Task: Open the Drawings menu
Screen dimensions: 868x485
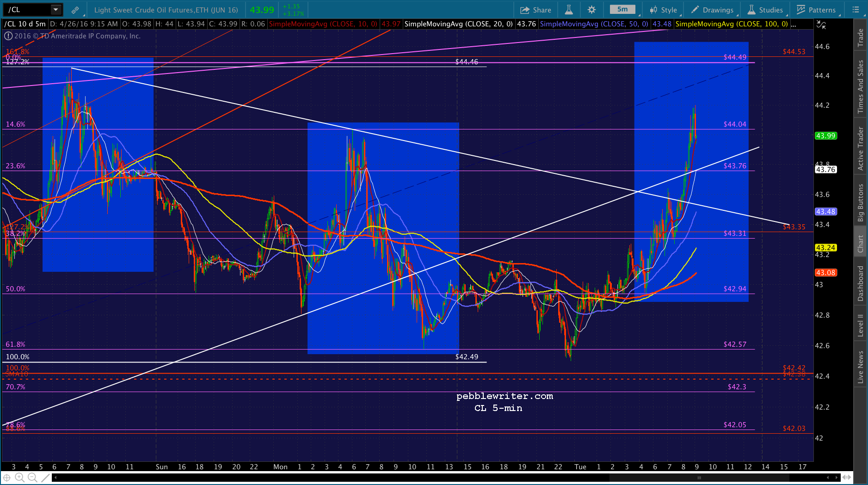Action: [x=713, y=10]
